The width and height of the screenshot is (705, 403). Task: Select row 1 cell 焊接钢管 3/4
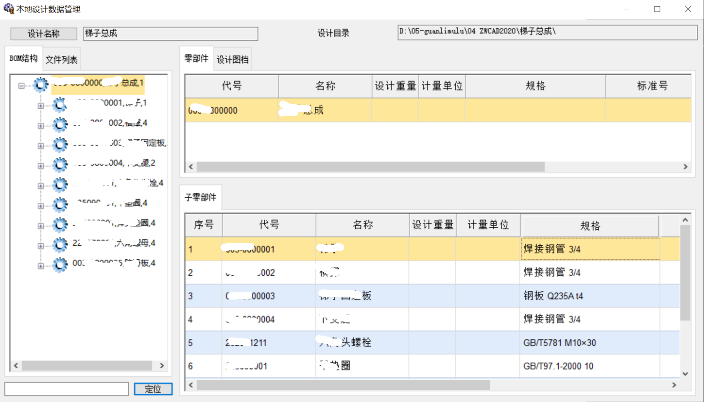click(590, 249)
